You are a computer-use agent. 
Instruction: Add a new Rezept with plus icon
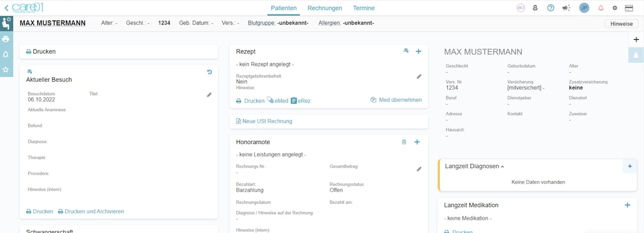(418, 51)
